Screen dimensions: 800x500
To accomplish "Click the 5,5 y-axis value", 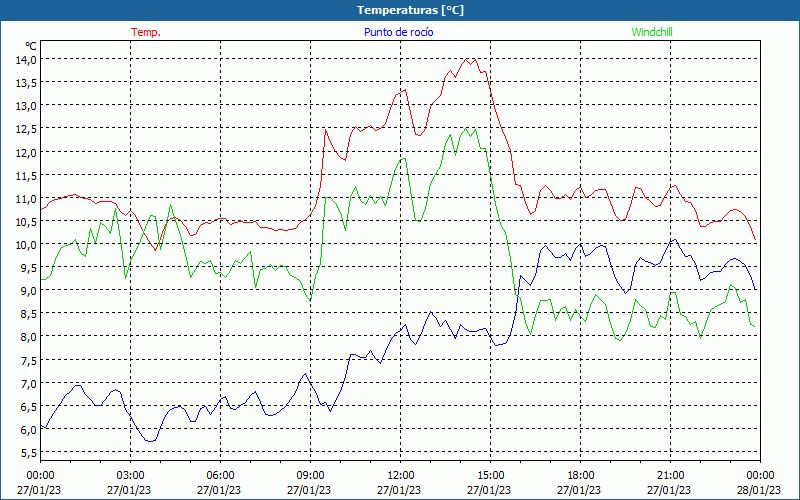I will click(28, 452).
